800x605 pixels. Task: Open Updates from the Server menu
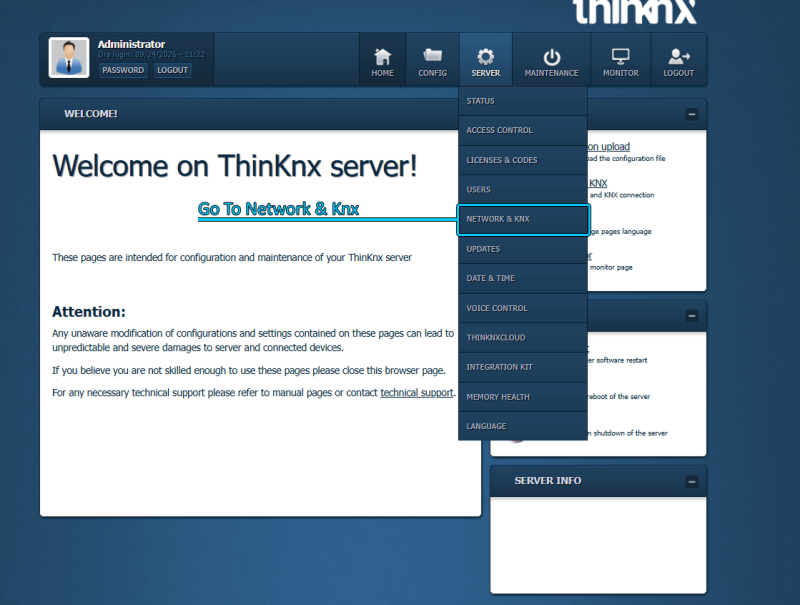pyautogui.click(x=522, y=249)
